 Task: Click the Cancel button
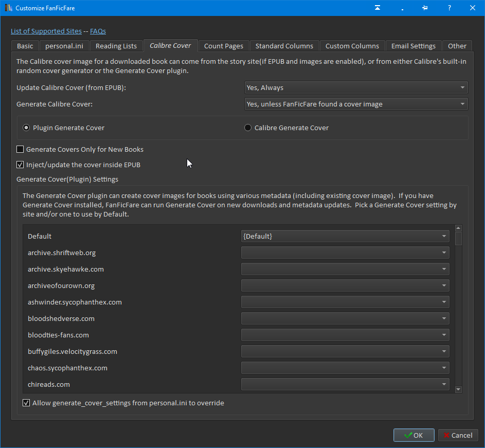pyautogui.click(x=458, y=435)
